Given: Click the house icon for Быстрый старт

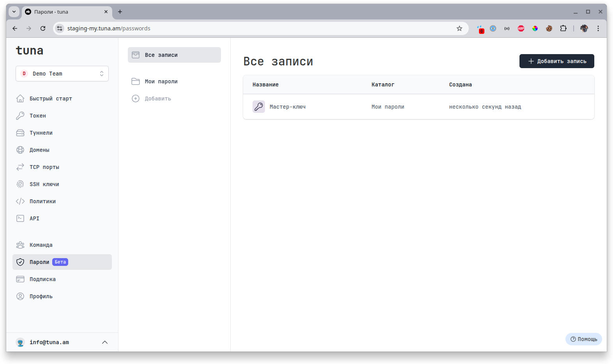Looking at the screenshot, I should tap(20, 98).
